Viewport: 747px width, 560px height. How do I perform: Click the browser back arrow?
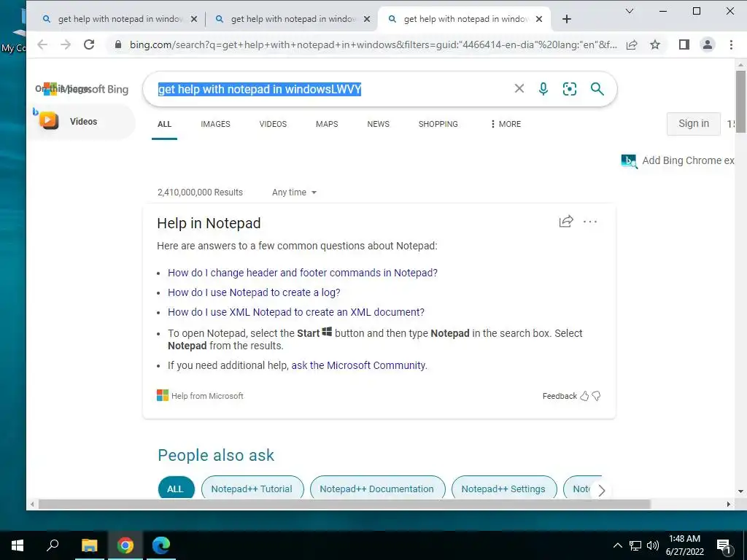pos(42,44)
